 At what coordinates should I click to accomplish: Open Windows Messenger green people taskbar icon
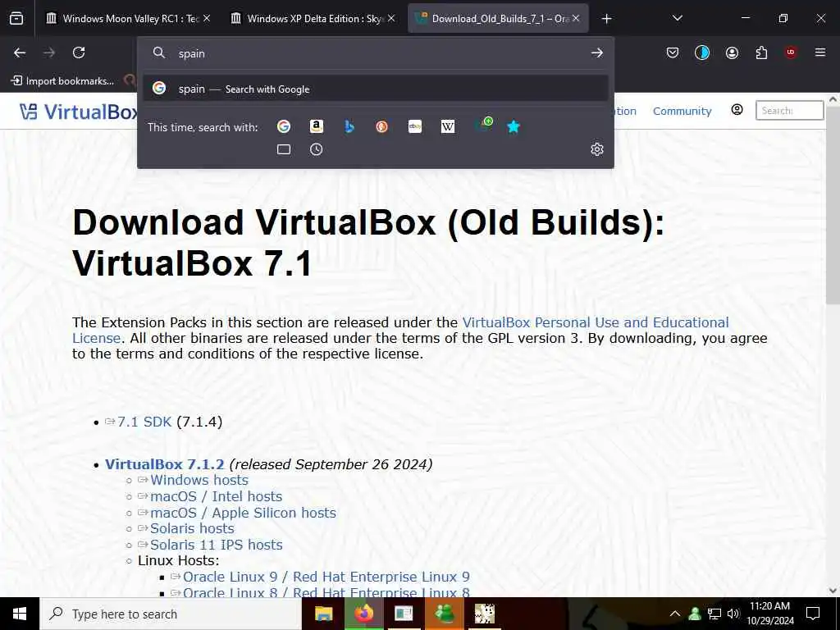point(445,614)
